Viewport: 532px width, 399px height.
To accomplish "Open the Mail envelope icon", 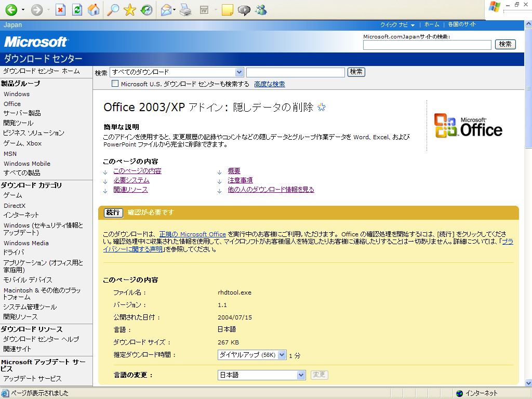I will pos(166,10).
